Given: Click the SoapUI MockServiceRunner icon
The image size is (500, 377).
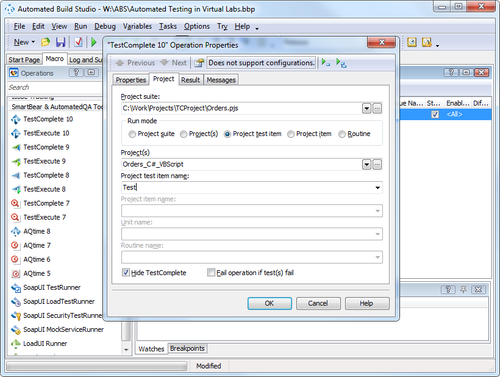Looking at the screenshot, I should coord(16,330).
